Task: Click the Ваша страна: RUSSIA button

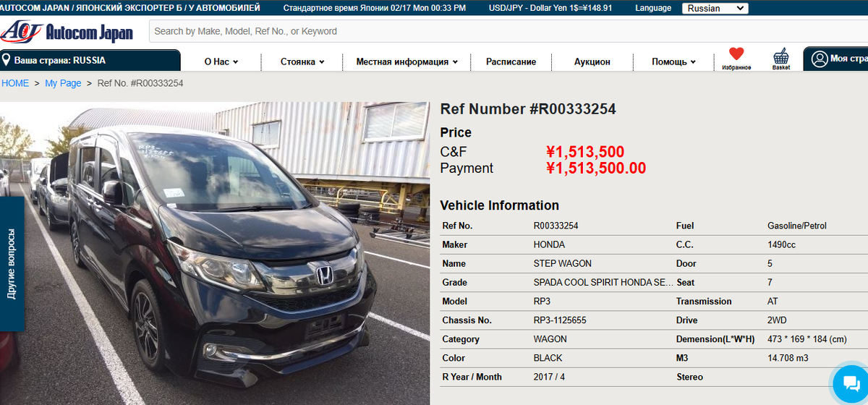Action: 90,60
